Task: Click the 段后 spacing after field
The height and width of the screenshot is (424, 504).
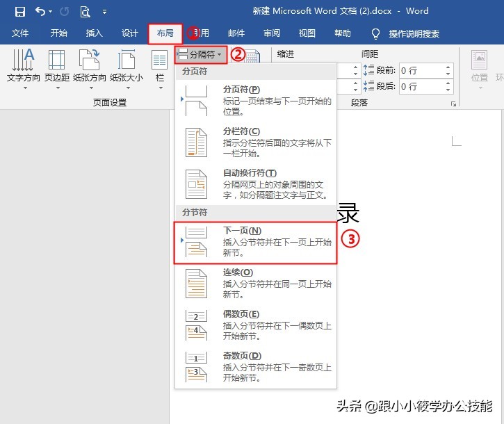Action: [421, 86]
